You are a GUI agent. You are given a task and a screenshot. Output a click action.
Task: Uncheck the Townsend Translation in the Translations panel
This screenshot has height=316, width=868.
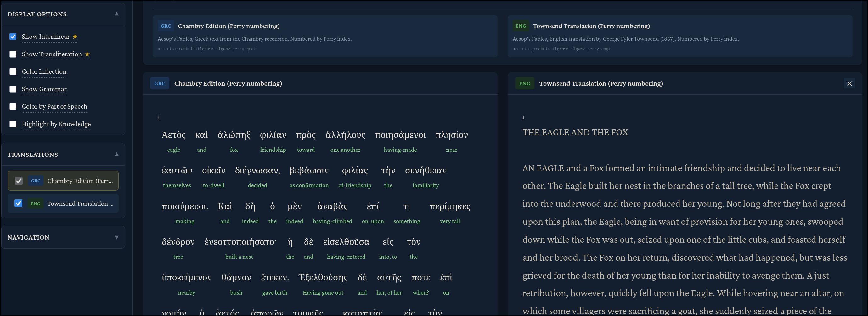click(19, 203)
